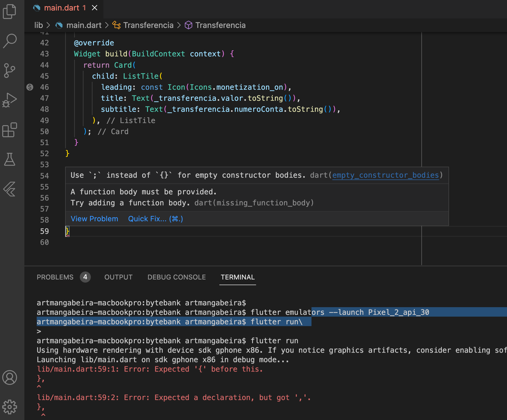Click the closing brace on line 59
507x420 pixels.
tap(67, 231)
